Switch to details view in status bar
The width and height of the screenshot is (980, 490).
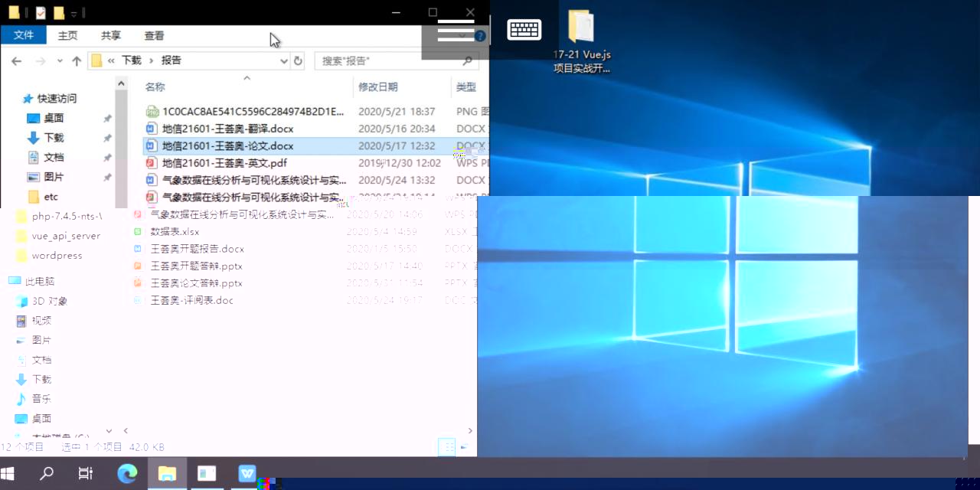[446, 447]
